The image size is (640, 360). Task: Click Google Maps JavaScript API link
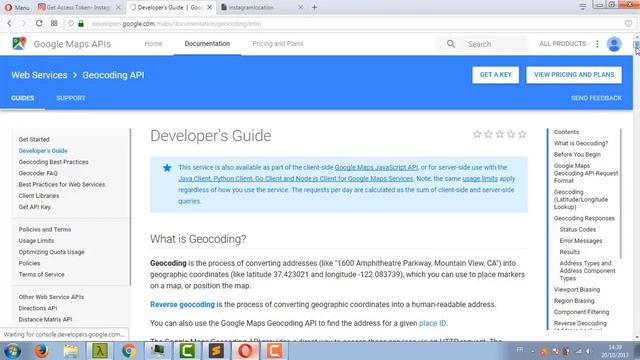click(x=376, y=167)
